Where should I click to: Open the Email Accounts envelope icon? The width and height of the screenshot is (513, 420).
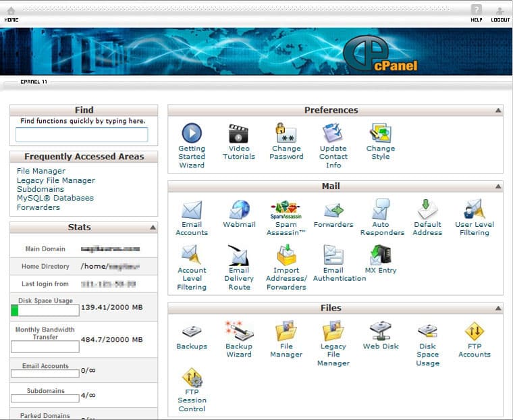192,210
